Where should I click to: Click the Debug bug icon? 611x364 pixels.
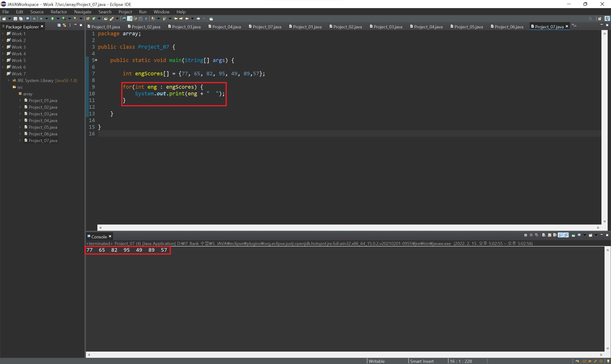(x=41, y=19)
